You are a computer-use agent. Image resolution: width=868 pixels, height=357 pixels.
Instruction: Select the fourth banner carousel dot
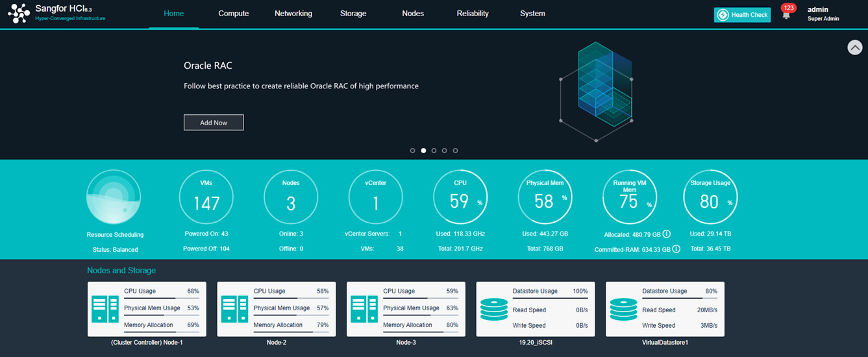pos(445,151)
